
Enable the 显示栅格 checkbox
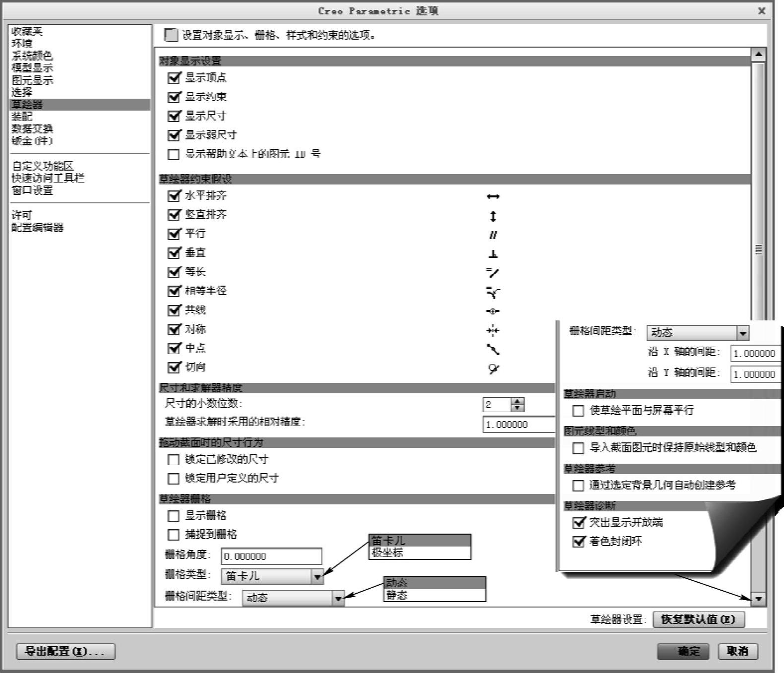(174, 516)
